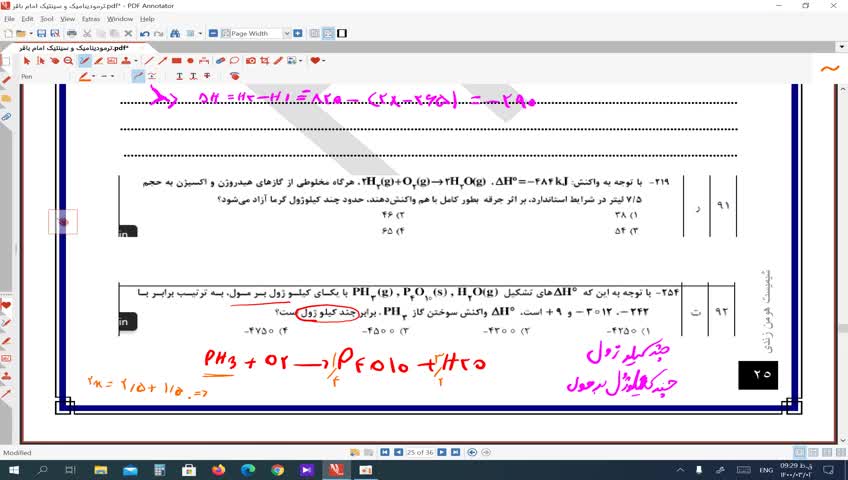Click the Snapshot camera tool
848x480 pixels.
(x=250, y=61)
